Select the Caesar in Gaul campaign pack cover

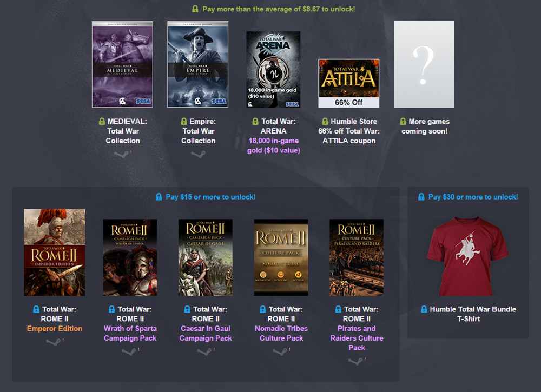(206, 257)
